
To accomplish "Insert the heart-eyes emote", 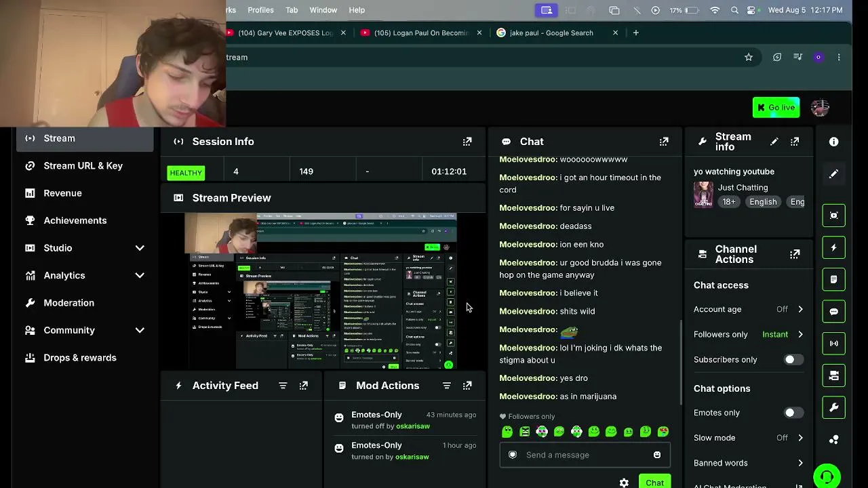I will click(x=663, y=432).
